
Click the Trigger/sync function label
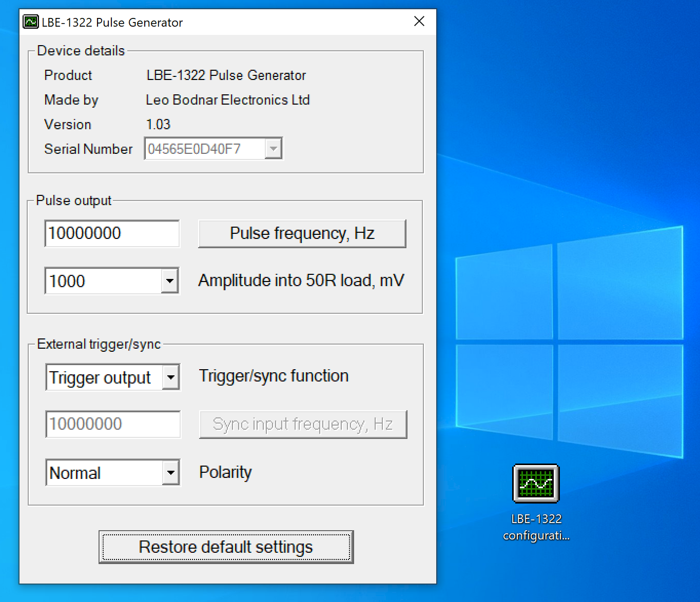[274, 376]
